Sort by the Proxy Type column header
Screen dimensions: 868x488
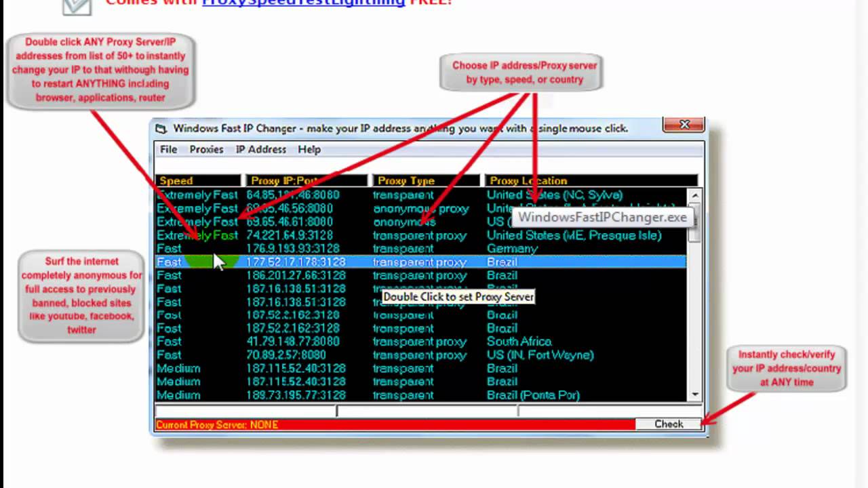coord(427,180)
